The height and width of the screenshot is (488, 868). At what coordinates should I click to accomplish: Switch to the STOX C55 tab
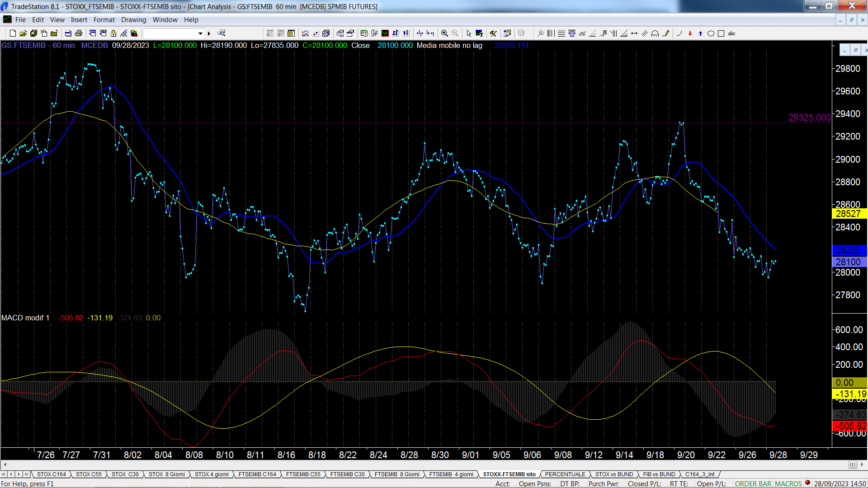[89, 474]
